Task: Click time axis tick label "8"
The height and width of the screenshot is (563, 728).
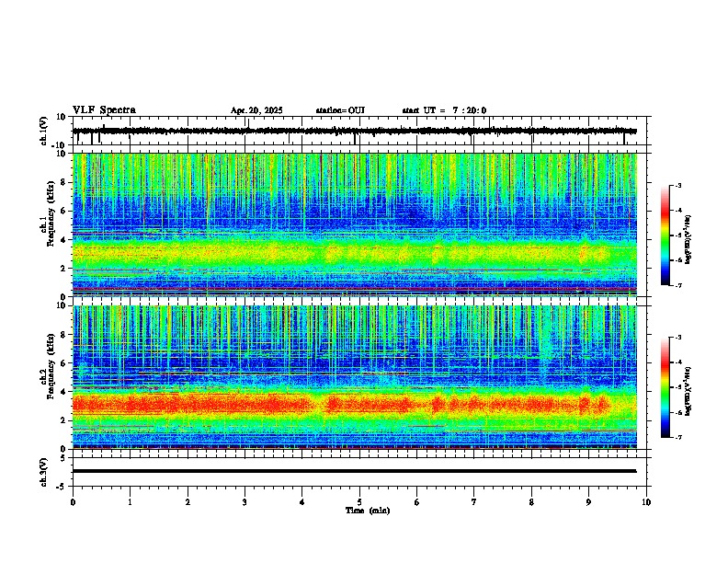Action: 531,502
